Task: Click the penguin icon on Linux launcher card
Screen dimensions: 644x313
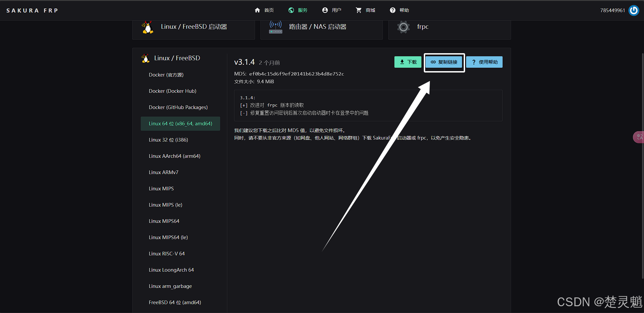Action: point(147,27)
